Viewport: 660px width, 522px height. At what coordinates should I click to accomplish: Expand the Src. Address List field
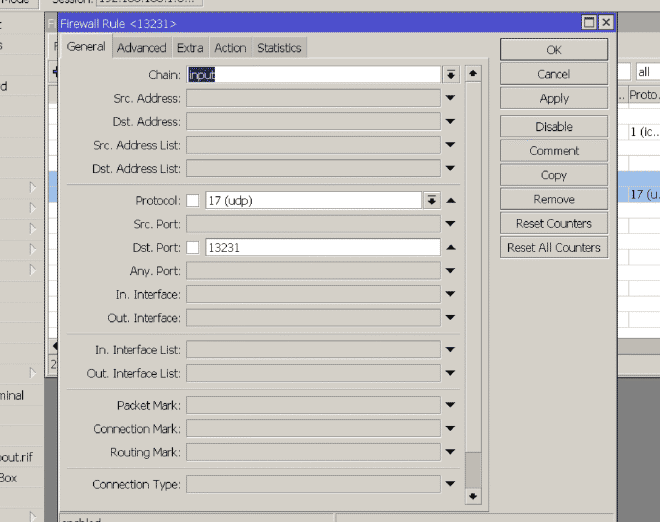[x=450, y=145]
